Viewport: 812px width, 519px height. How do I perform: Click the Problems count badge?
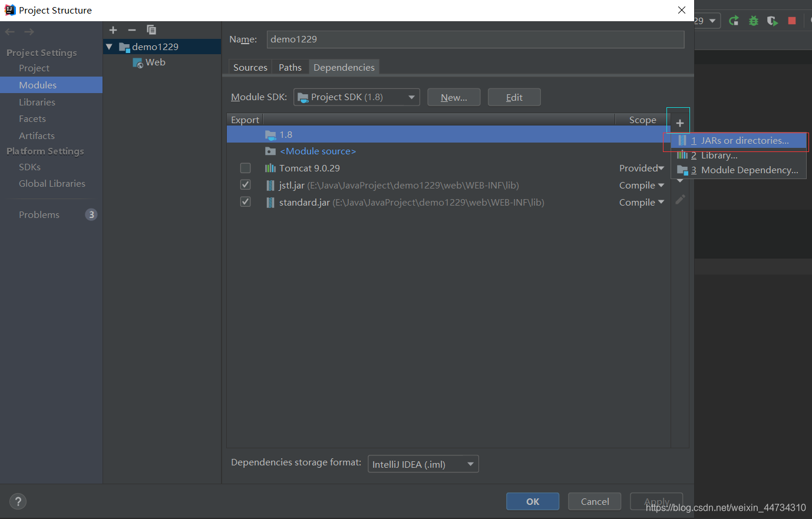(91, 214)
